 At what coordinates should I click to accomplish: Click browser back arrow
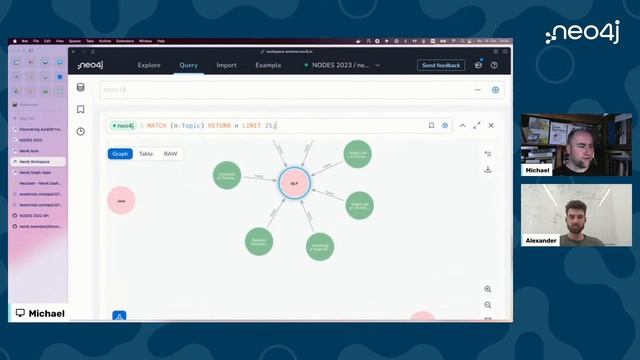tap(73, 52)
